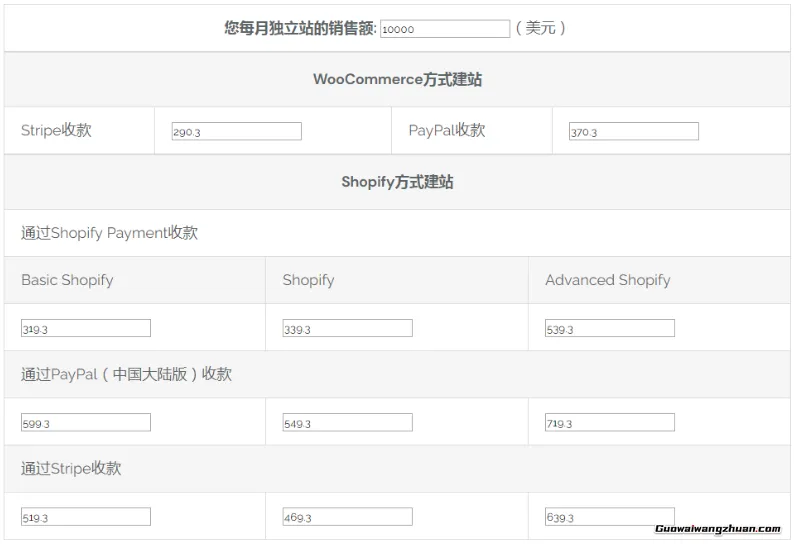Click the '通过Shopify Payment收款' row label

[x=109, y=233]
